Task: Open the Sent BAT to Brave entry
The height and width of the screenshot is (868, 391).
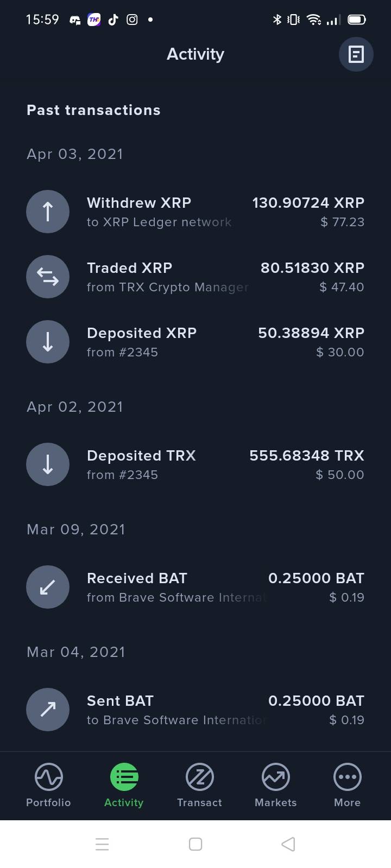Action: pos(195,710)
